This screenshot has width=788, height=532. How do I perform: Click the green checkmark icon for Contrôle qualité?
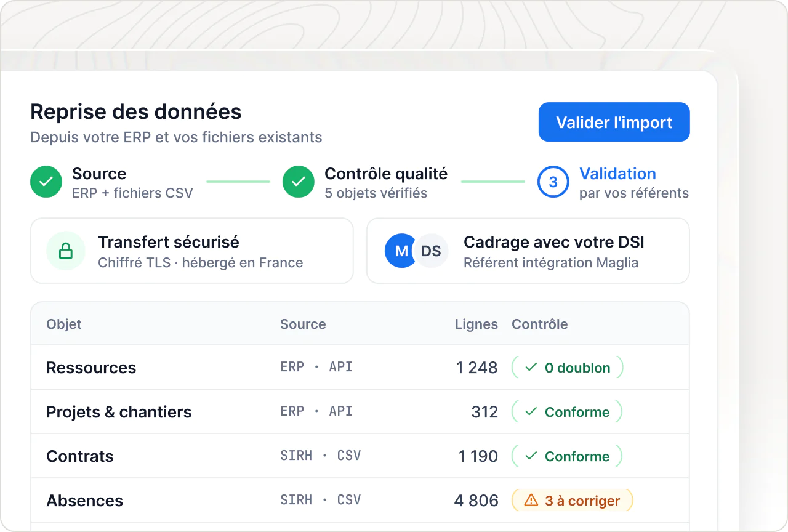click(299, 182)
